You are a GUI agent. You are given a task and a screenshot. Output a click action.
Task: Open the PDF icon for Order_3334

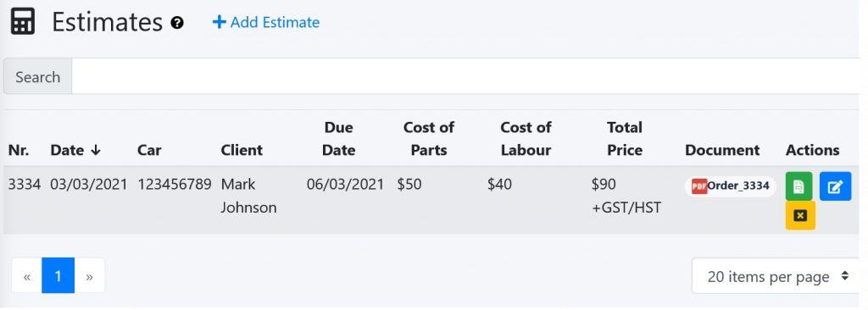(x=699, y=186)
